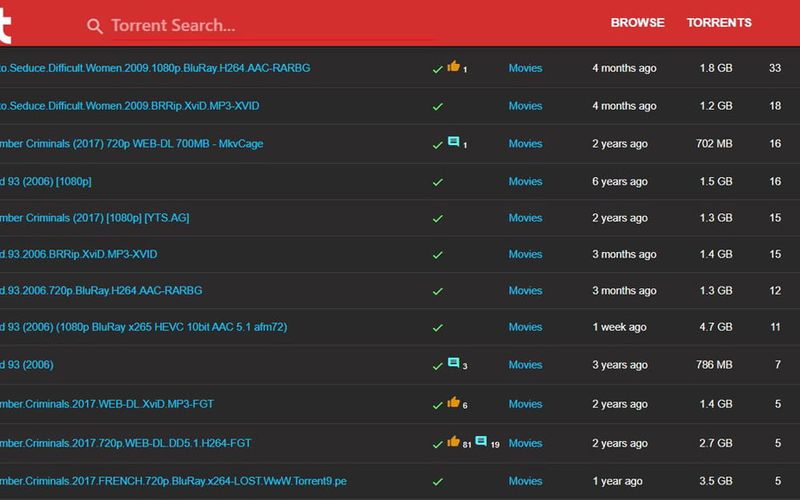Click Movies category on the 1.8 GB row
The height and width of the screenshot is (500, 800).
click(525, 68)
